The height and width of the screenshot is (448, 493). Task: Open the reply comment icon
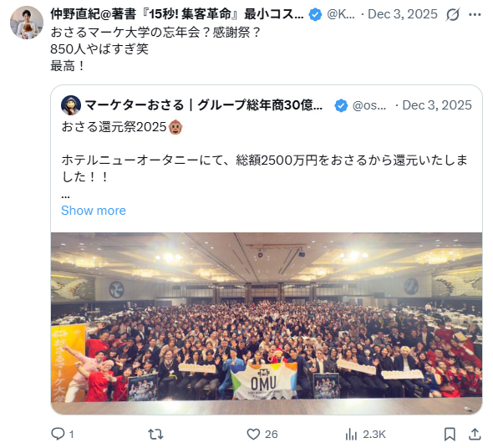(x=58, y=434)
